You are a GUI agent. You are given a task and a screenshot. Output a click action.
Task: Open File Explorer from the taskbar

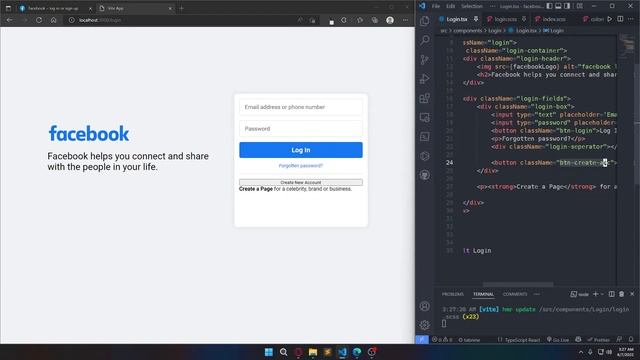tap(313, 352)
